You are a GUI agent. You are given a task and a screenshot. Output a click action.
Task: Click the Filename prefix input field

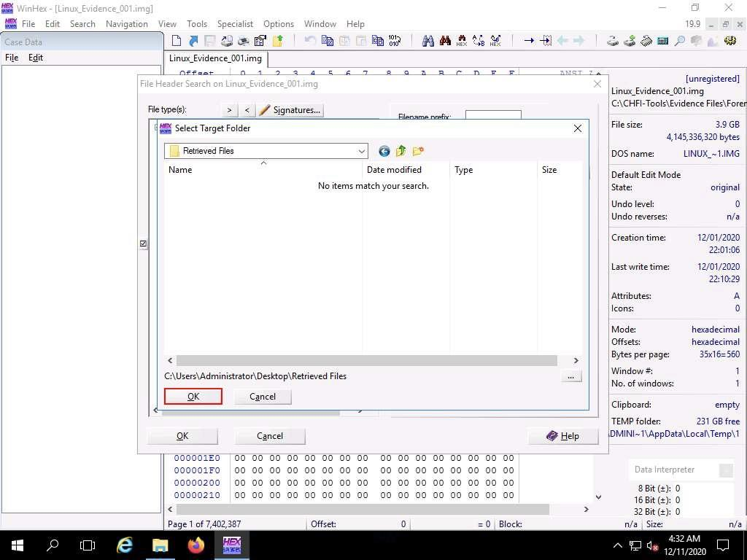[x=493, y=115]
